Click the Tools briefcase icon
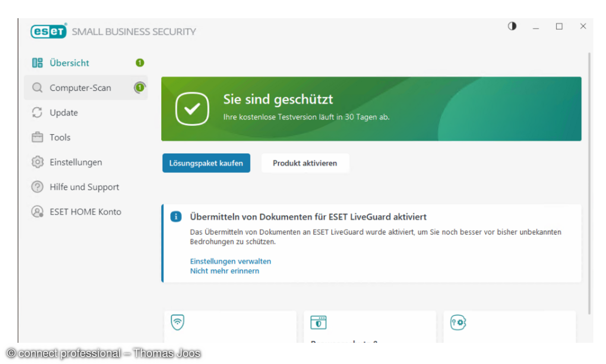Viewport: 606px width, 364px height. click(x=37, y=137)
